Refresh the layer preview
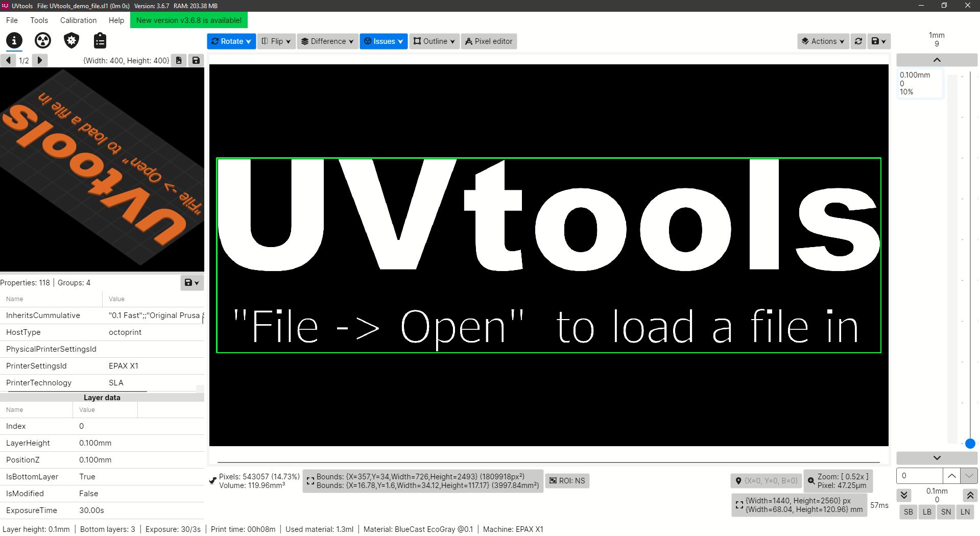 point(858,41)
